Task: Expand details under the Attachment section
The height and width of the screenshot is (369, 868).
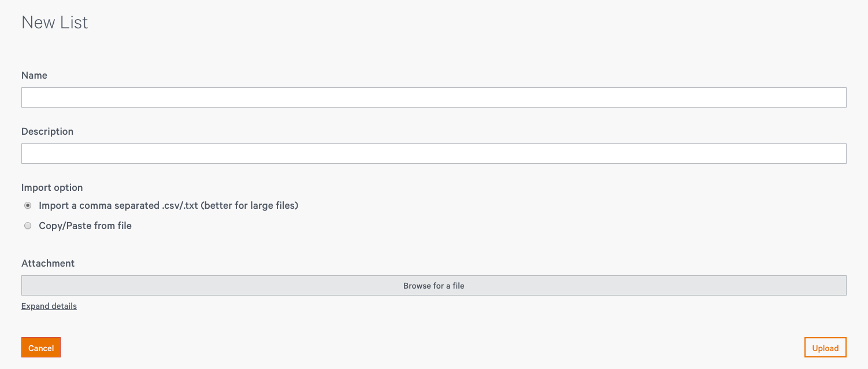Action: point(49,306)
